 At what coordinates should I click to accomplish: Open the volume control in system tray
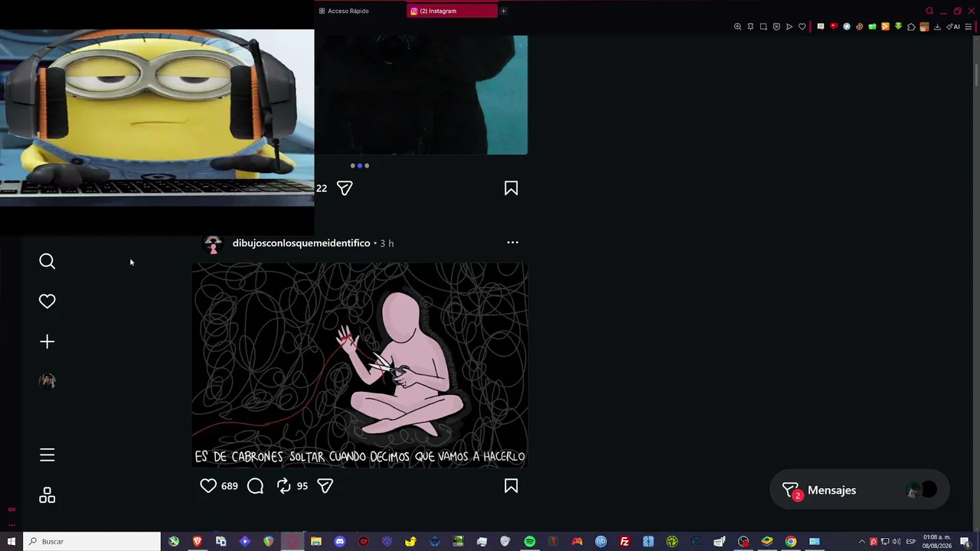point(897,542)
